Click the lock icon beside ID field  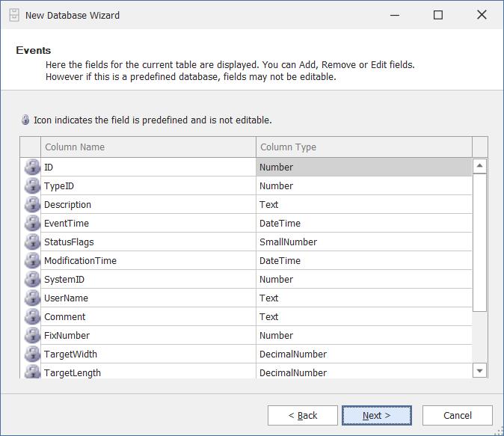coord(31,168)
